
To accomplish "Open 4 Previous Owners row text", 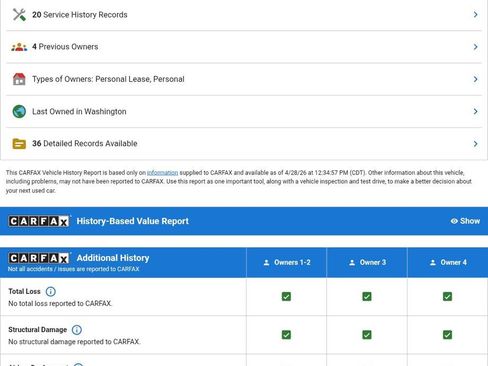I will (x=65, y=47).
